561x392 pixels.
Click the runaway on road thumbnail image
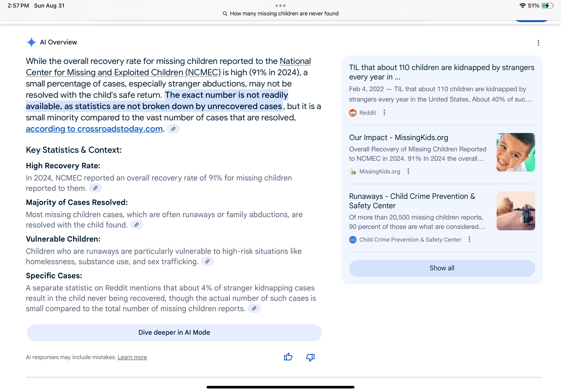coord(516,211)
